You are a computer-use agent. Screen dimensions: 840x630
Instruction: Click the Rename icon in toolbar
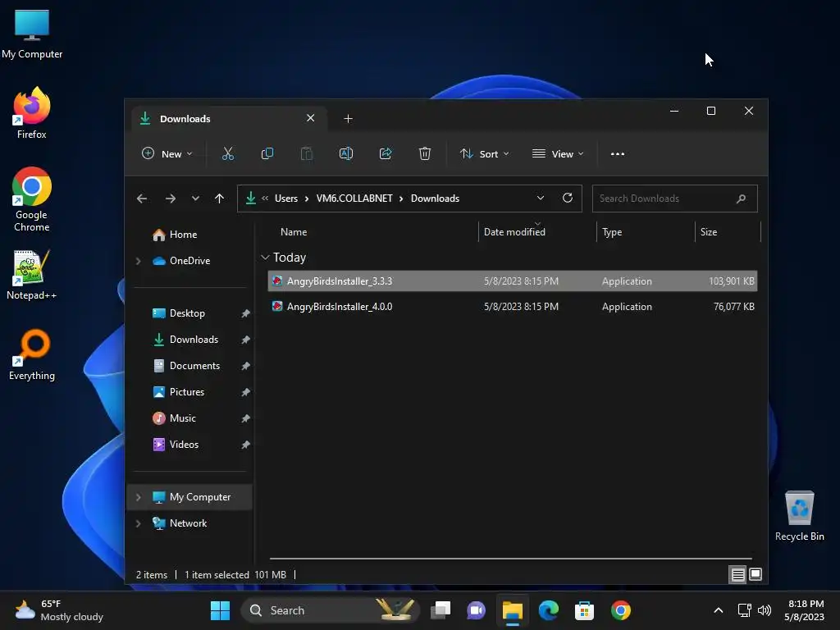tap(346, 153)
